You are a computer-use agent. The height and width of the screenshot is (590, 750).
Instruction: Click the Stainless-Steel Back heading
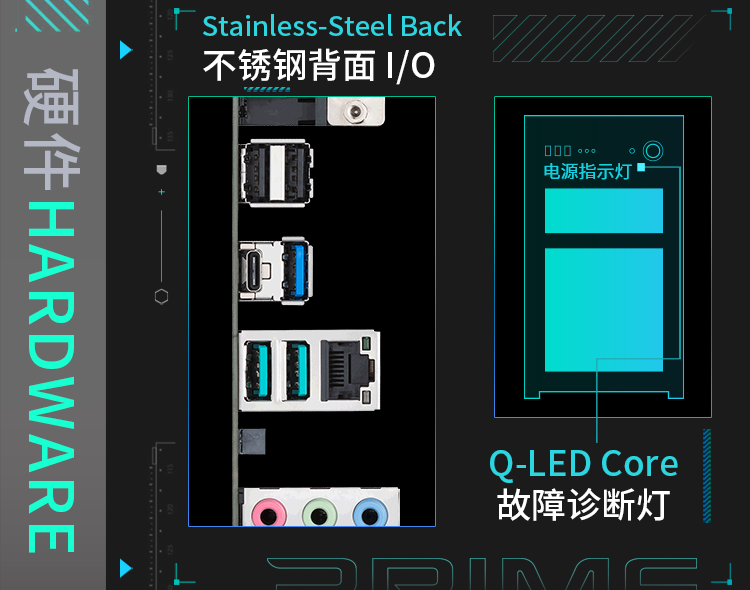pos(332,26)
